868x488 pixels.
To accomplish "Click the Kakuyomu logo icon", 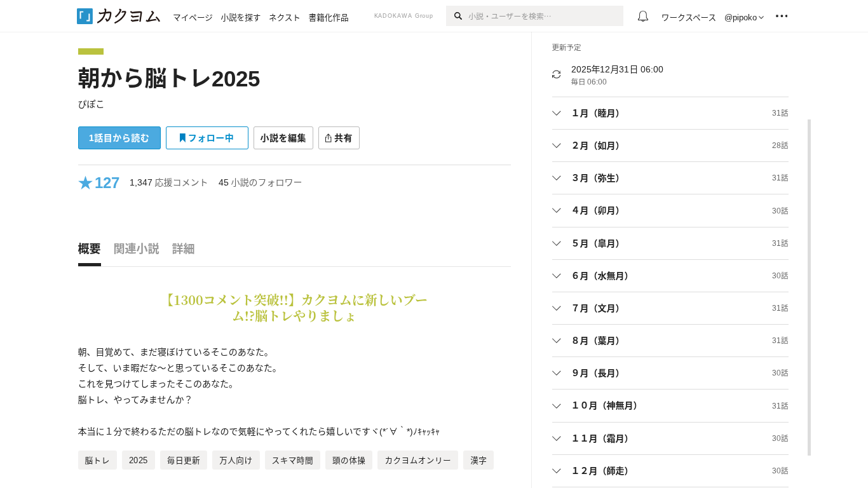I will pyautogui.click(x=85, y=17).
